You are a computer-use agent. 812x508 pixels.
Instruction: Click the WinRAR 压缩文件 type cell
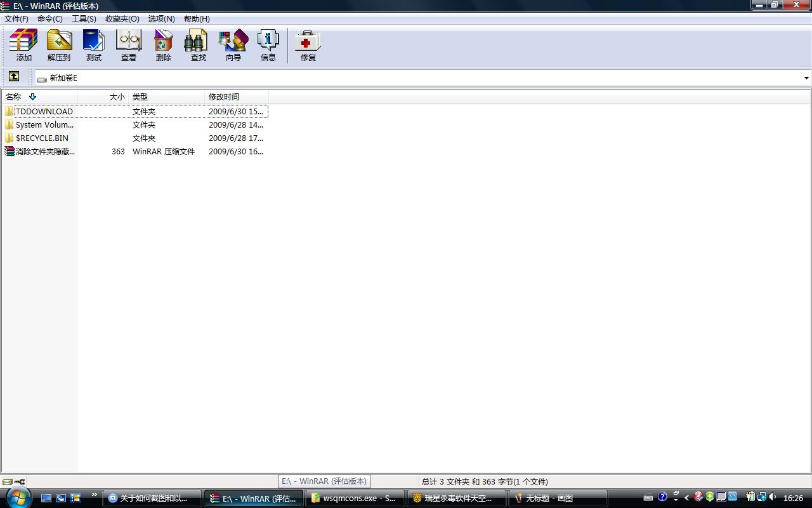[x=164, y=151]
